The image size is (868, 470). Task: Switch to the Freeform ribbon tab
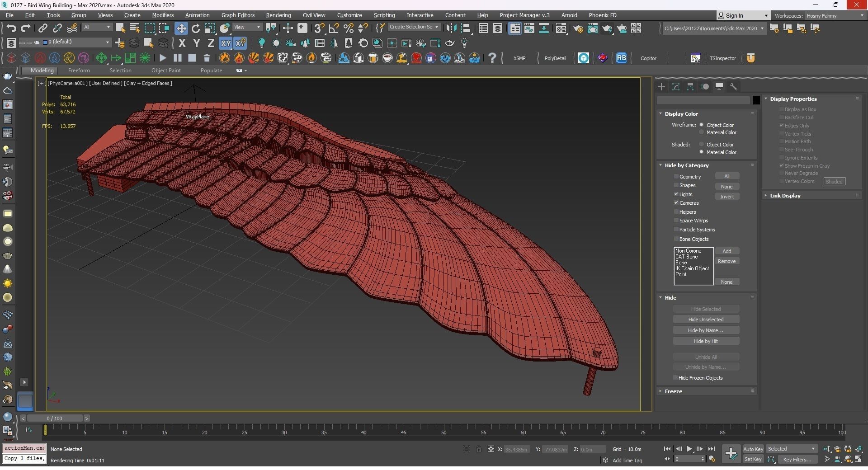79,70
